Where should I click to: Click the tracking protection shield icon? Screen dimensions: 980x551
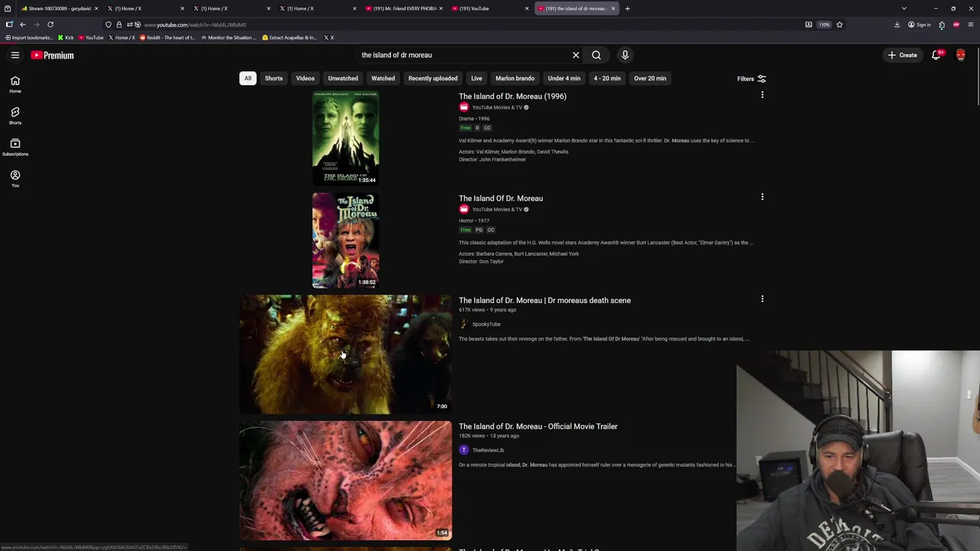(x=108, y=24)
